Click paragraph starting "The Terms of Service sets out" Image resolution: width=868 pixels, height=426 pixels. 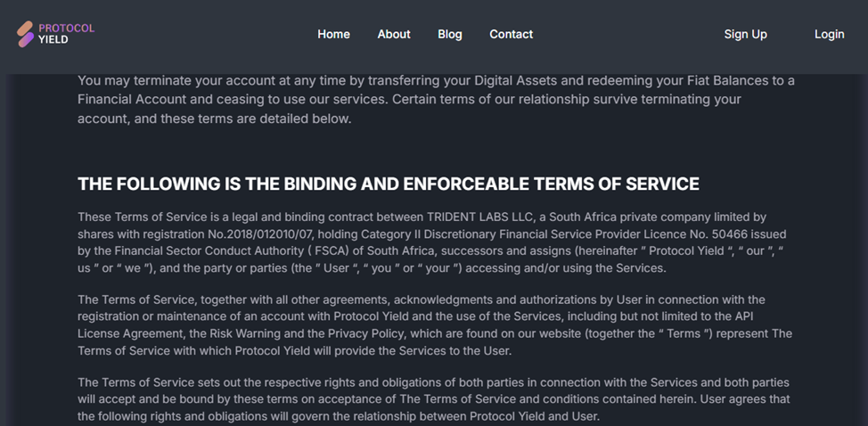[434, 399]
